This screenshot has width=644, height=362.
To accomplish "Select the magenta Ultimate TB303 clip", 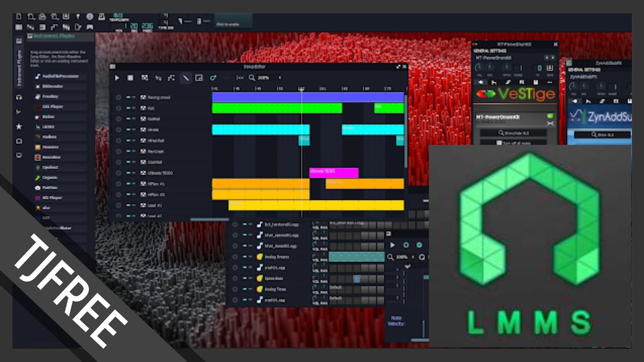I will 334,173.
